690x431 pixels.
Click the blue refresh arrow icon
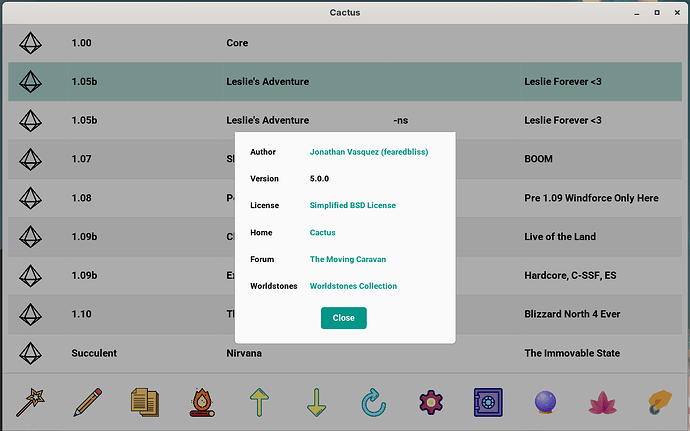[x=374, y=402]
